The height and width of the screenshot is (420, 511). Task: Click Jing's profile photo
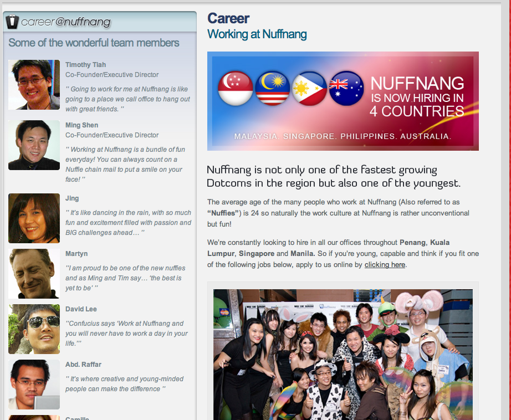(x=34, y=218)
